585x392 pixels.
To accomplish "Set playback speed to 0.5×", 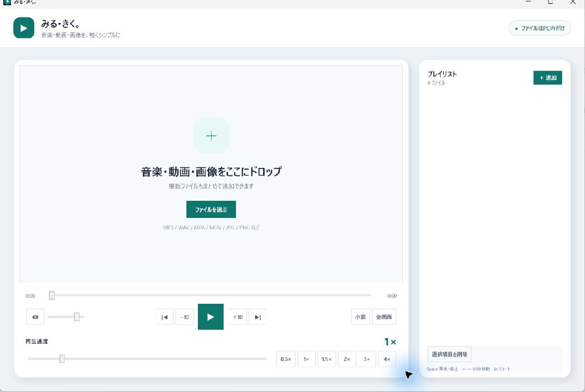I will click(x=286, y=359).
